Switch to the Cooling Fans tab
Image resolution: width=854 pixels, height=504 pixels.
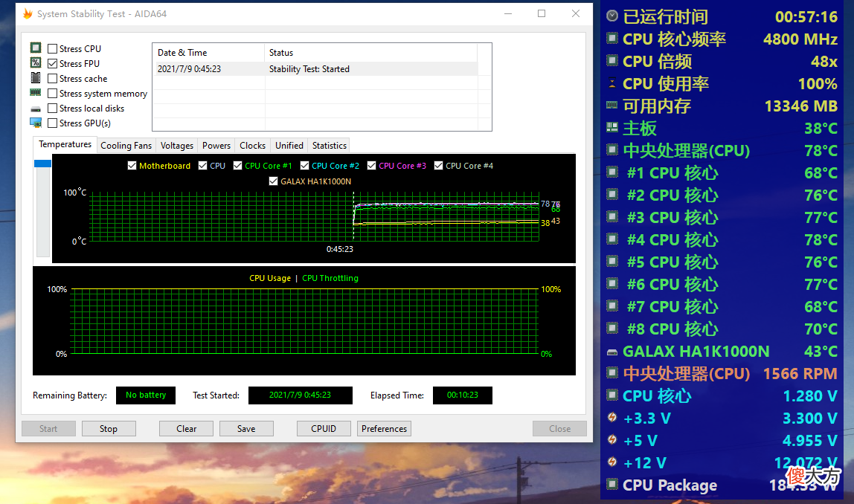click(x=126, y=145)
